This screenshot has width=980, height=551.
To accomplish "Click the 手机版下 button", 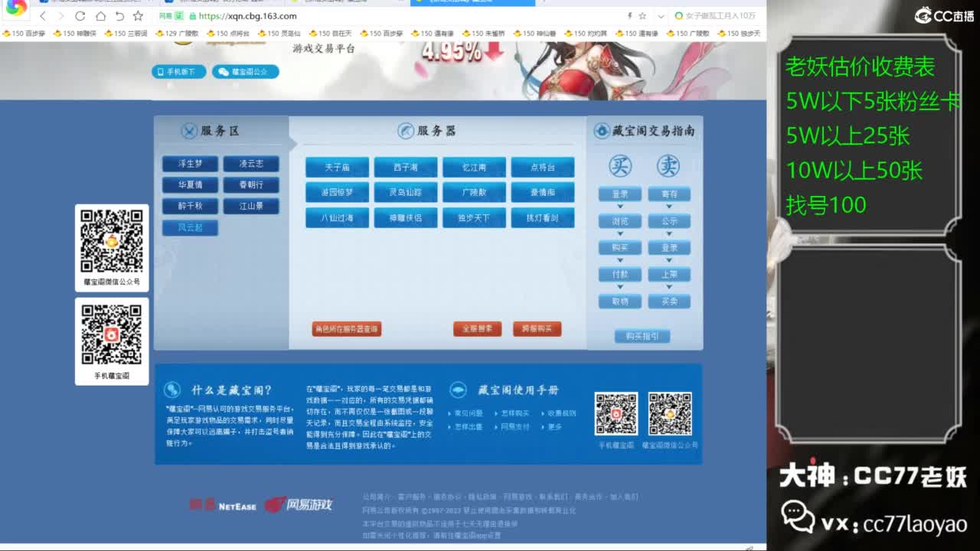I will coord(179,71).
